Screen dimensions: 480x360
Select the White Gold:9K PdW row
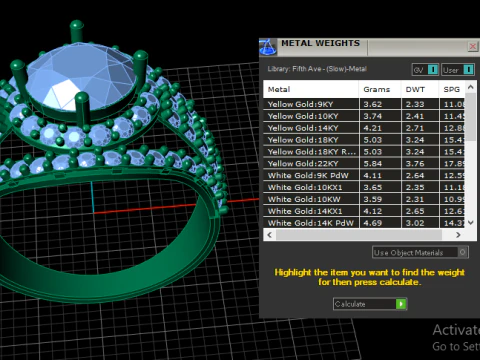(x=364, y=175)
